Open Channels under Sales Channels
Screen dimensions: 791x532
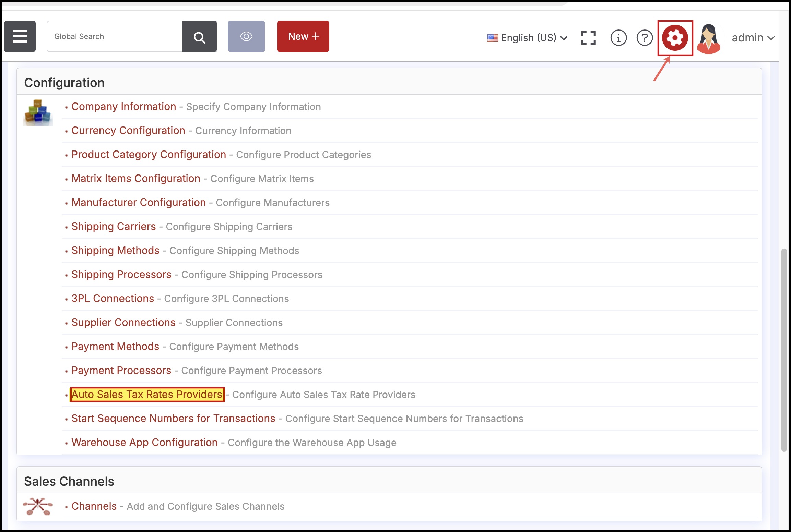point(94,506)
